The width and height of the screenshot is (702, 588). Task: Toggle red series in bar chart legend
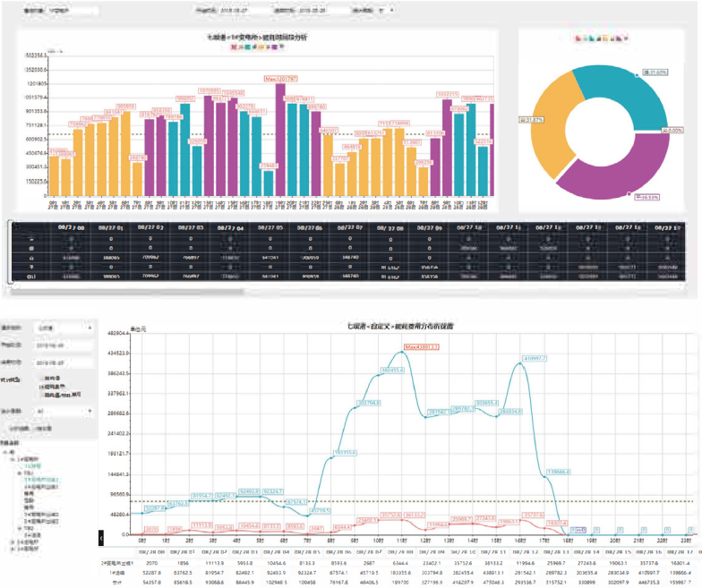pos(235,47)
